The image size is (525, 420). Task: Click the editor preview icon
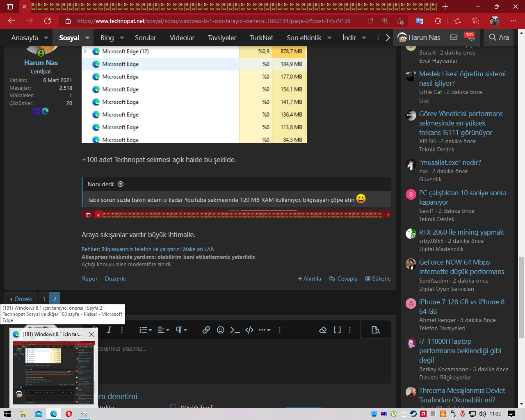coord(376,330)
